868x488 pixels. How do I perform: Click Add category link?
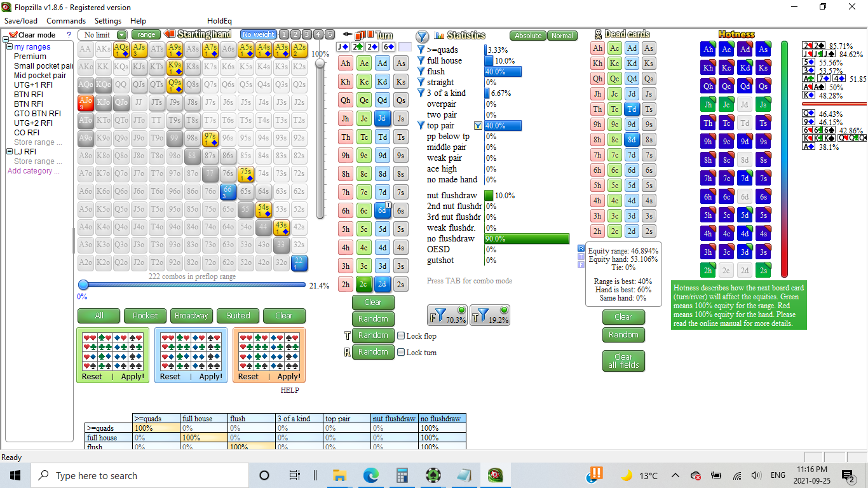pos(34,171)
